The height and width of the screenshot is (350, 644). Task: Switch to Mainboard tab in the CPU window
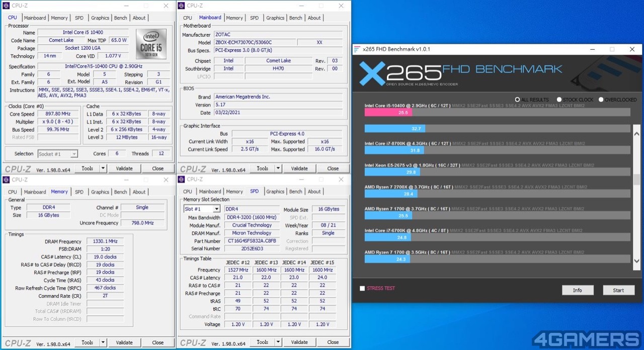tap(35, 18)
